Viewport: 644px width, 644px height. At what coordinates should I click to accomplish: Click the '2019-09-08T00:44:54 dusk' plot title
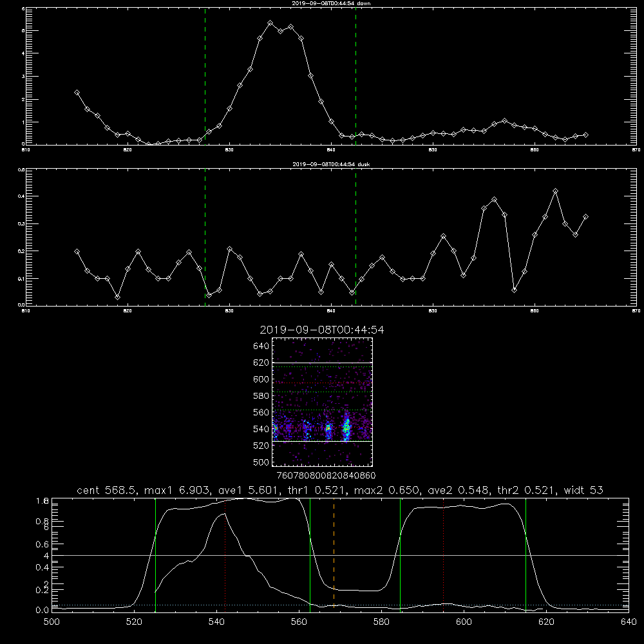point(331,164)
